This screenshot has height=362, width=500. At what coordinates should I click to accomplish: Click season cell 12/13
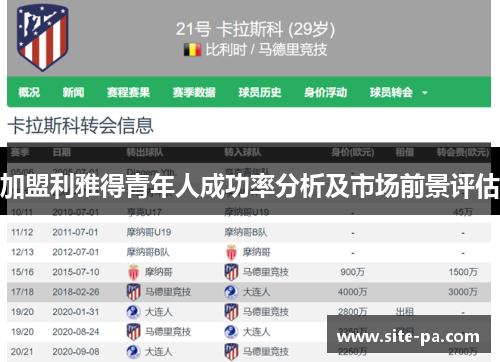coord(22,252)
